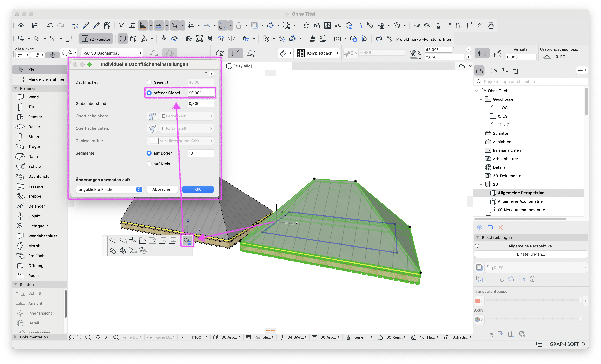Screen dimensions: 601x364
Task: Open the angeklickte Fläche dropdown
Action: pyautogui.click(x=109, y=190)
